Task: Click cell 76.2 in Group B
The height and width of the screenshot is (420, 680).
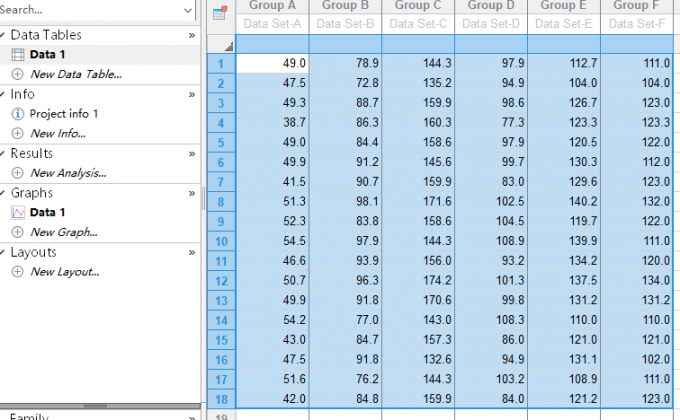Action: tap(345, 379)
